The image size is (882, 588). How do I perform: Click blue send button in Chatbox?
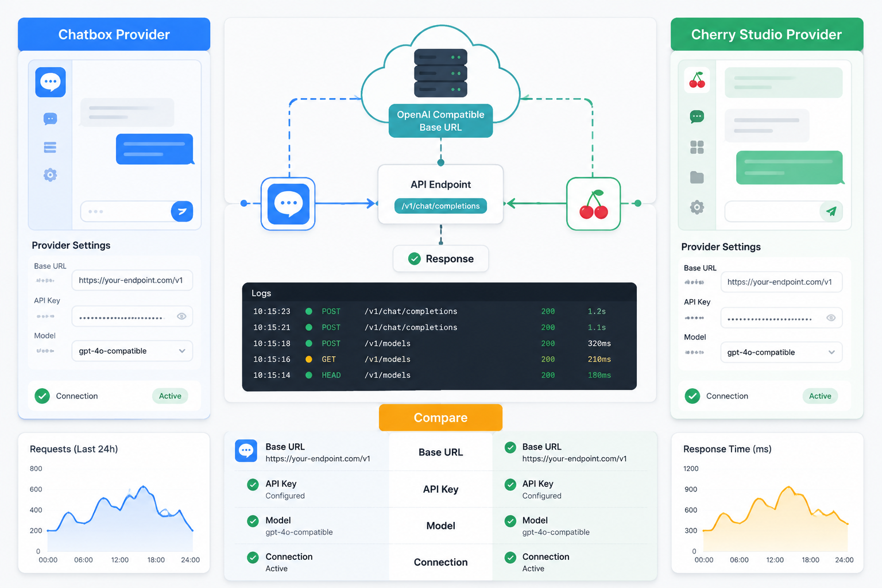coord(182,211)
